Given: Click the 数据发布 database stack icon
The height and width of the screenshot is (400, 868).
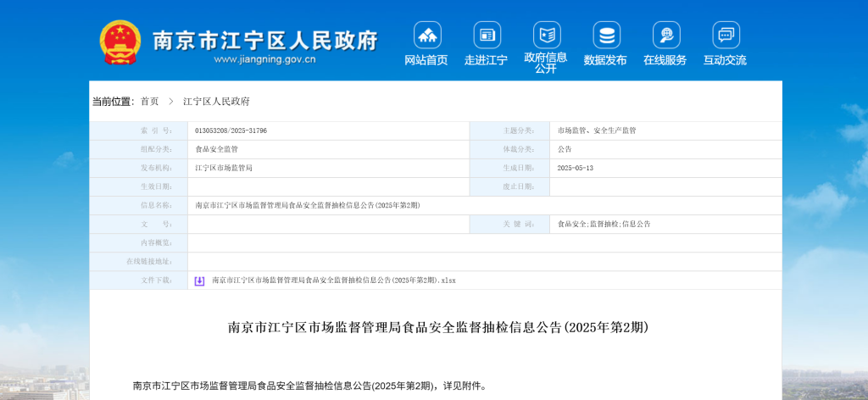Looking at the screenshot, I should pyautogui.click(x=606, y=35).
